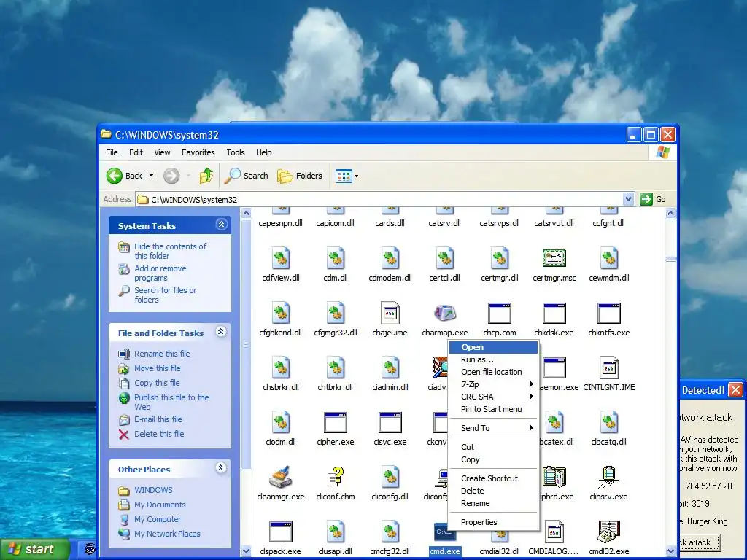Expand the CRC SHA submenu
Viewport: 747px width, 560px height.
(x=492, y=397)
